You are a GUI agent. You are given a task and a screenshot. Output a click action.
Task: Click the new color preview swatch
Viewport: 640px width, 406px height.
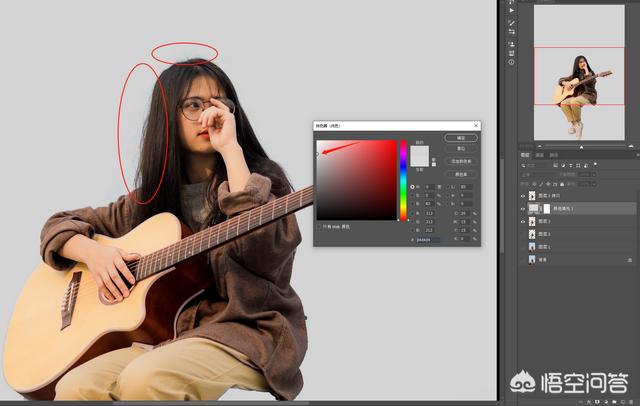[x=419, y=152]
